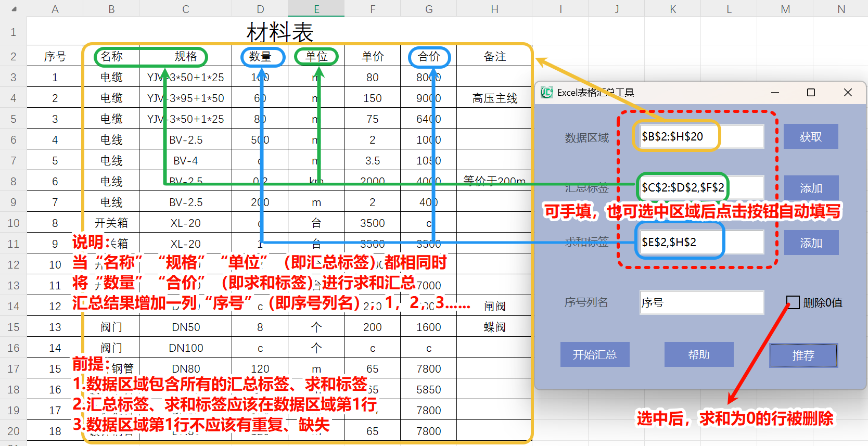Select column L header

[x=729, y=9]
